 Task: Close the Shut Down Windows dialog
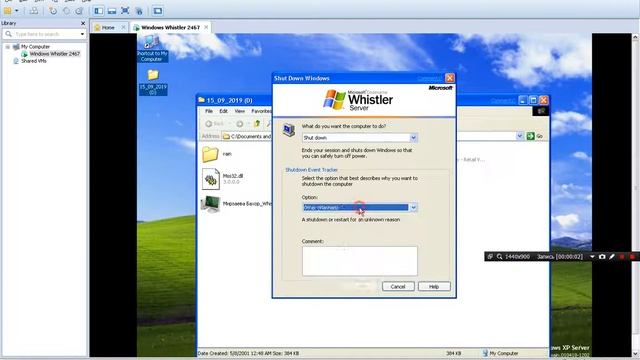click(449, 78)
